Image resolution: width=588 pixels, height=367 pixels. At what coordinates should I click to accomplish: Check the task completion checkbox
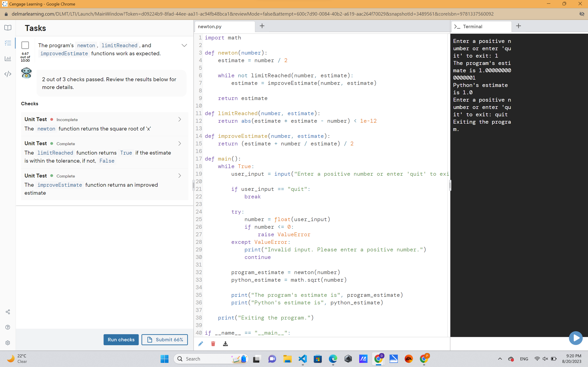25,45
